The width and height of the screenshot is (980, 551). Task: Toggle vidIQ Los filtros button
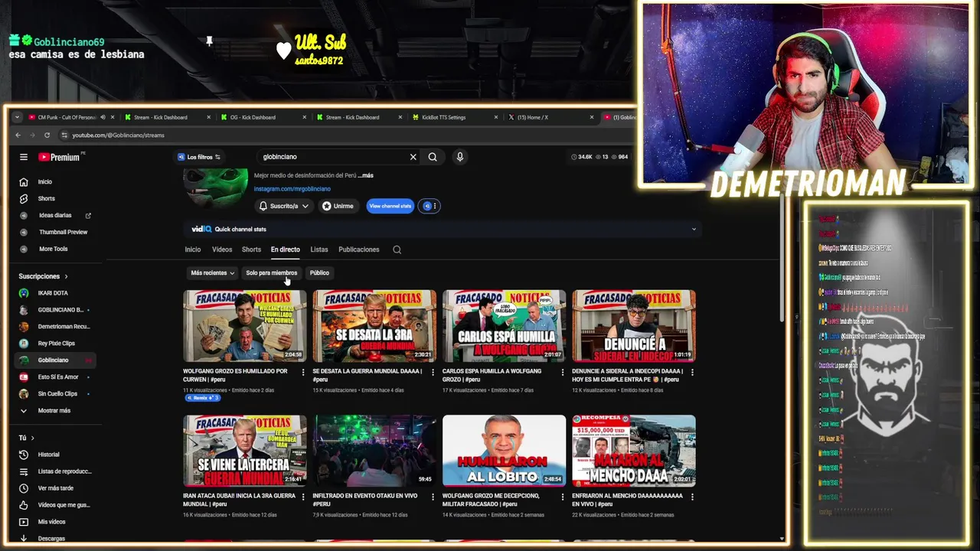coord(199,157)
